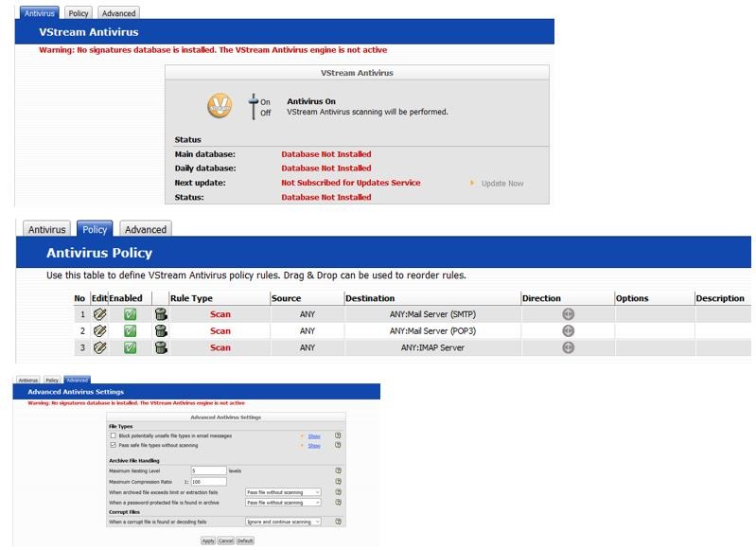Open corrupt file action dropdown

(283, 522)
